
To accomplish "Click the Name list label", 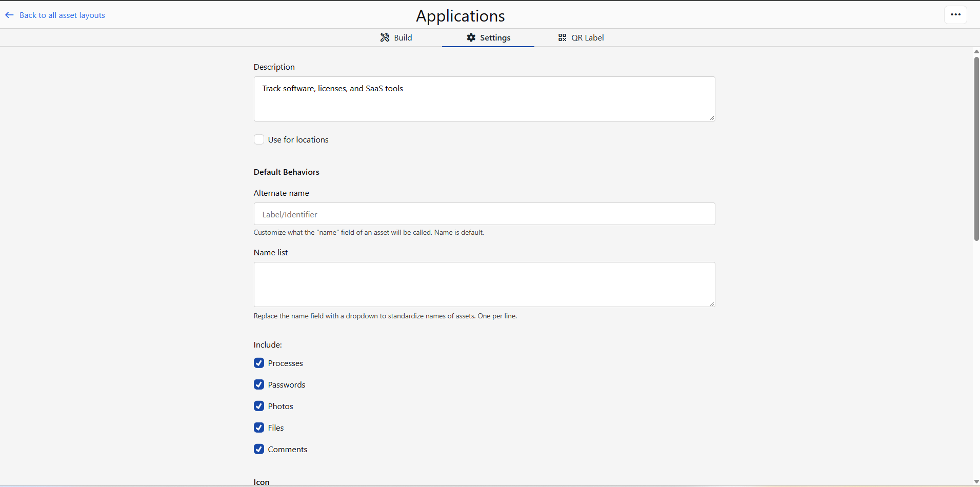I will (x=271, y=252).
